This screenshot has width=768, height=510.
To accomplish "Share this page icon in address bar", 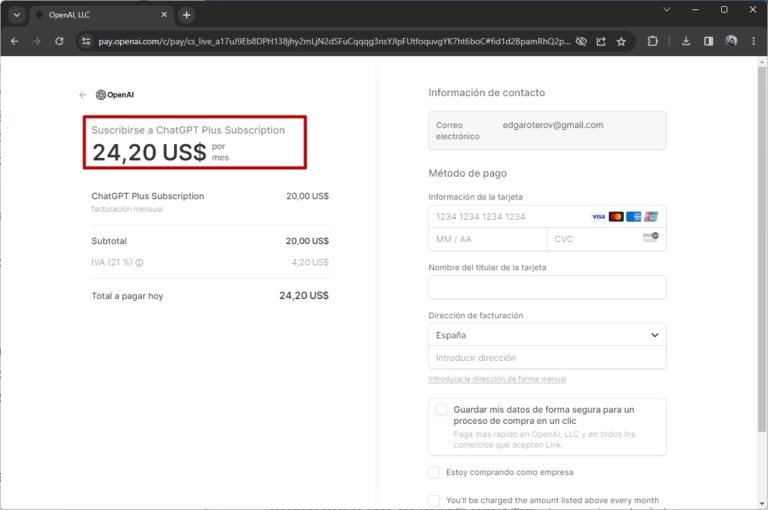I will 601,42.
